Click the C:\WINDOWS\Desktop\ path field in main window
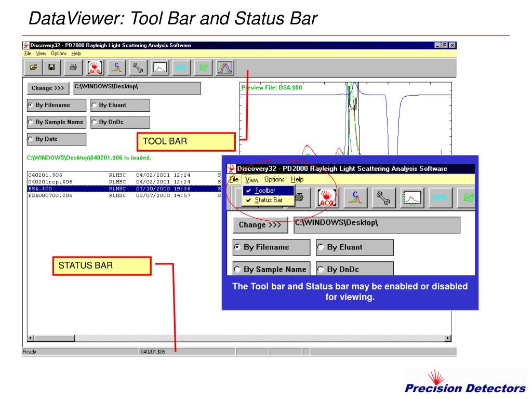Screen dimensions: 532x399 coord(137,88)
